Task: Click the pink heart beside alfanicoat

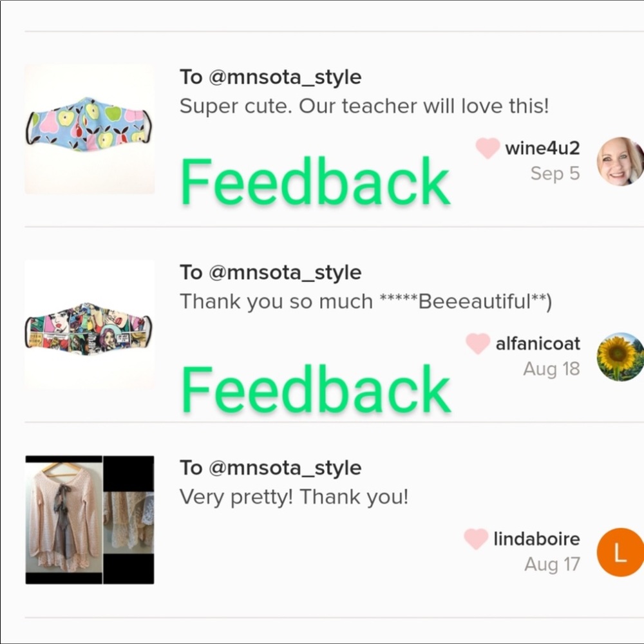Action: point(478,344)
